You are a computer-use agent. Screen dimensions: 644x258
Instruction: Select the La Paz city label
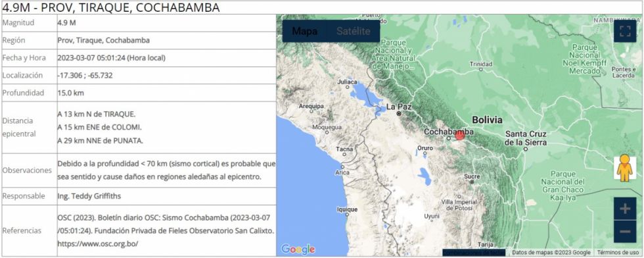point(398,107)
